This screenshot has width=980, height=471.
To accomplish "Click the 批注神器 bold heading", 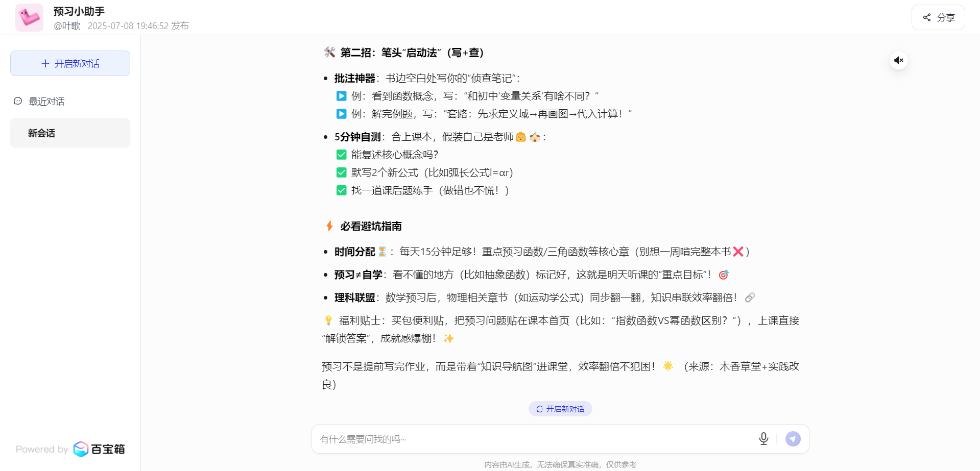I will (355, 78).
